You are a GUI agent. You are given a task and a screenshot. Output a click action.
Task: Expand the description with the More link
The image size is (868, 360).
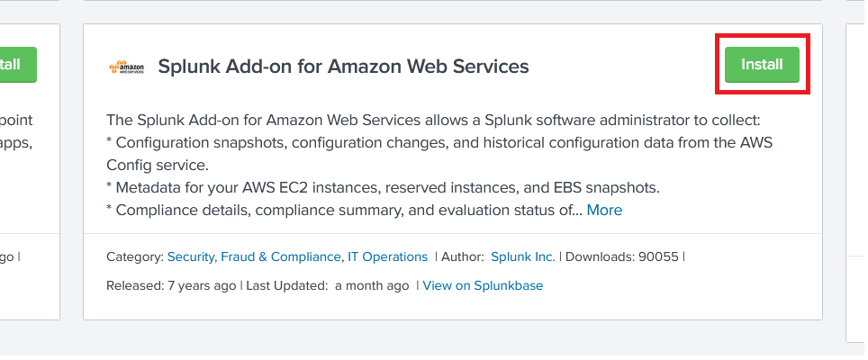(604, 210)
